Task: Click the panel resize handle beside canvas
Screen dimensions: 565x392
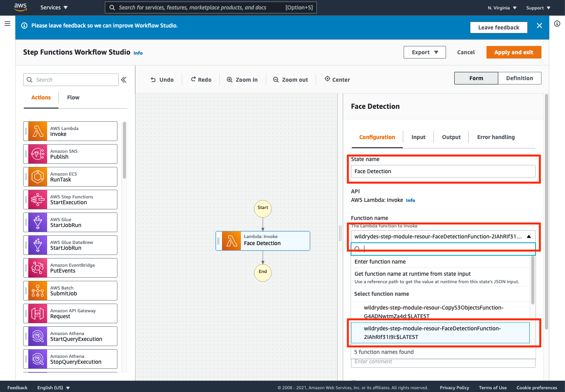Action: pos(340,233)
